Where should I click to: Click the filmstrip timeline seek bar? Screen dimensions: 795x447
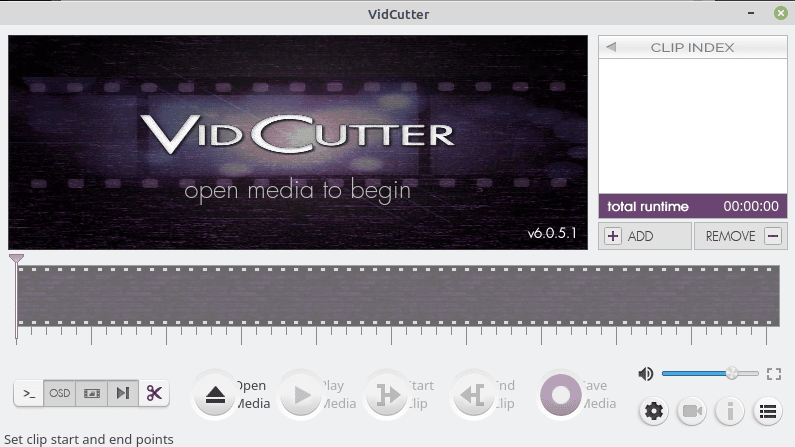pos(398,295)
